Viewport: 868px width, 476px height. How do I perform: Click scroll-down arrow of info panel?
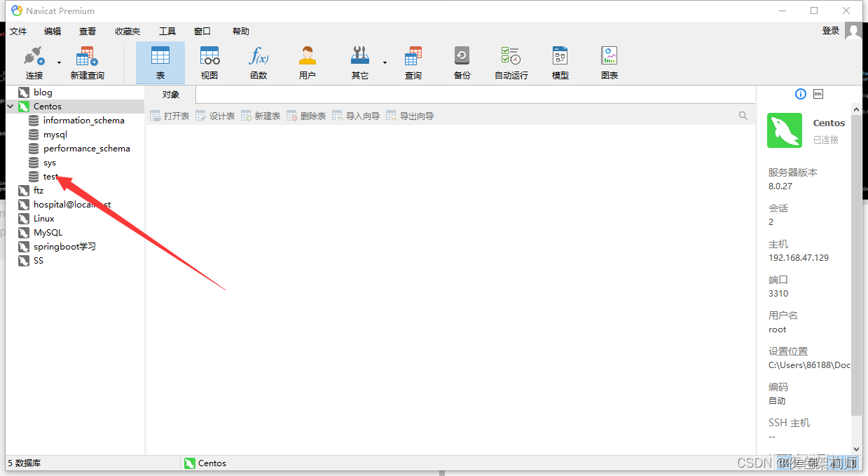click(856, 449)
